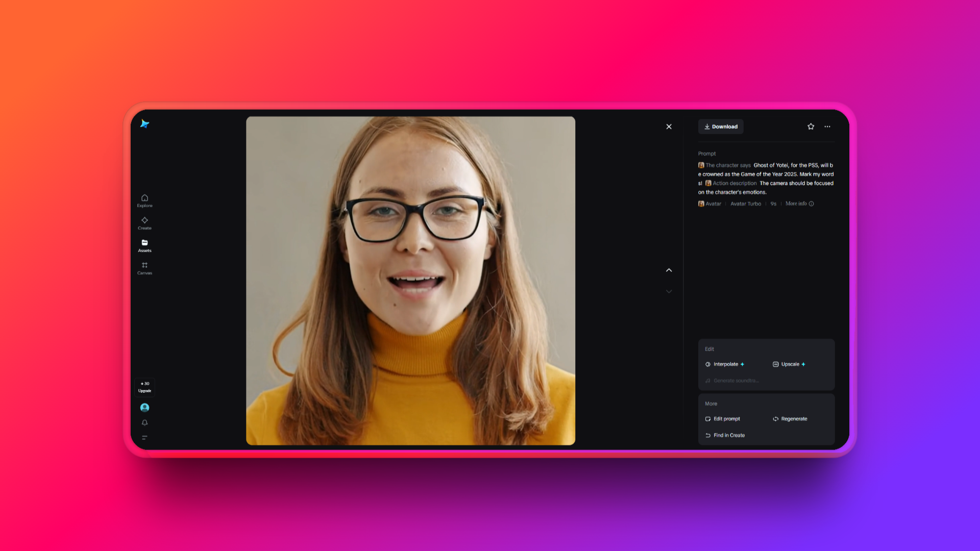Open the app home via the logo
This screenshot has width=980, height=551.
click(145, 124)
